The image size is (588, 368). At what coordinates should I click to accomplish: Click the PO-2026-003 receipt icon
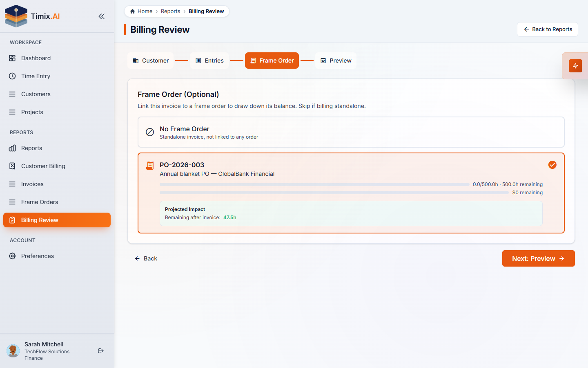pyautogui.click(x=150, y=166)
